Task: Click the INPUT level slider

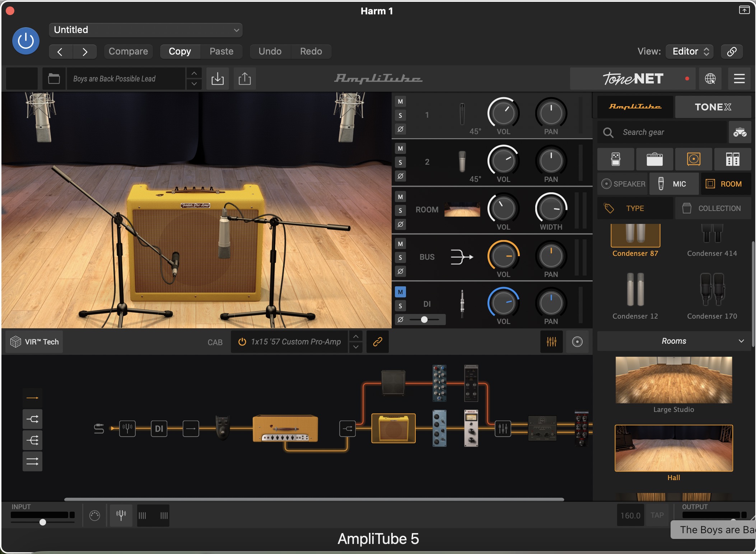Action: (x=43, y=522)
